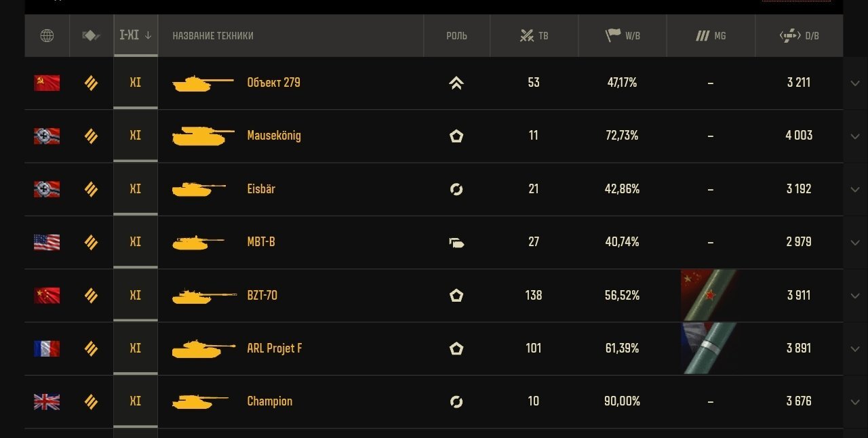Sort by battles TB crossed-swords header
Image resolution: width=868 pixels, height=438 pixels.
pyautogui.click(x=534, y=35)
